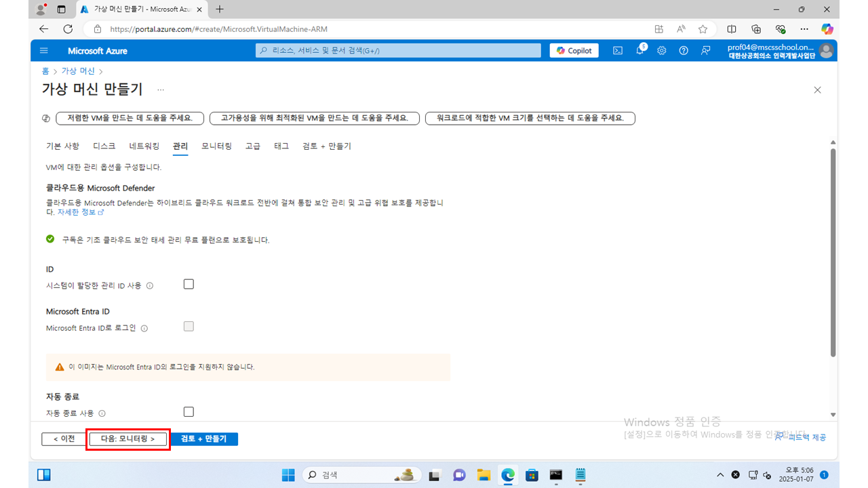868x488 pixels.
Task: Open the terminal app from the taskbar
Action: [x=556, y=475]
